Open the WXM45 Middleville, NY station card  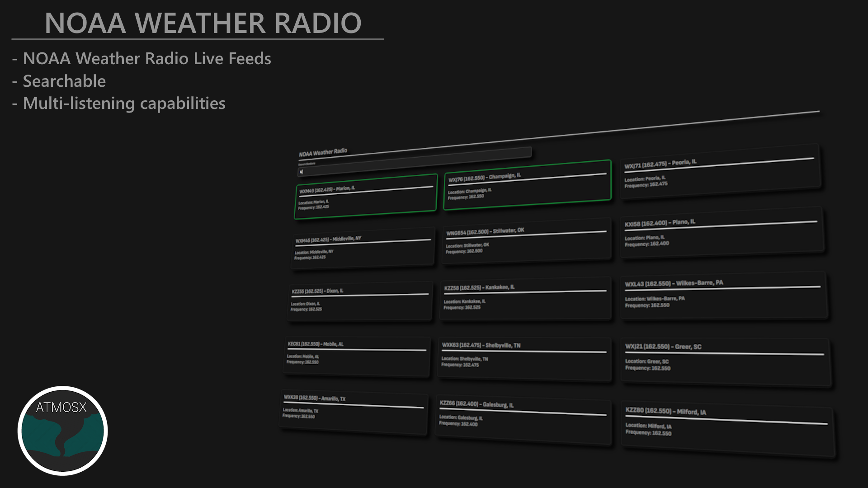(x=363, y=248)
